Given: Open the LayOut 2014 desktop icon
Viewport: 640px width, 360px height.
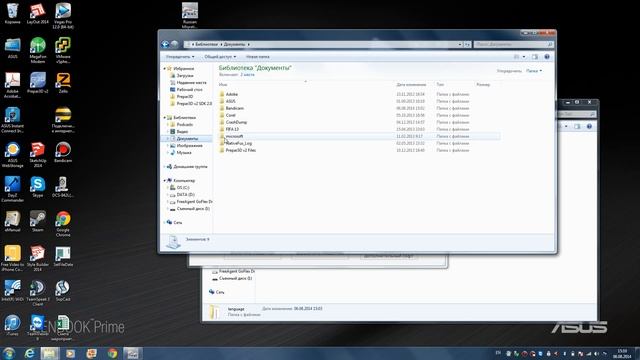Looking at the screenshot, I should (38, 13).
